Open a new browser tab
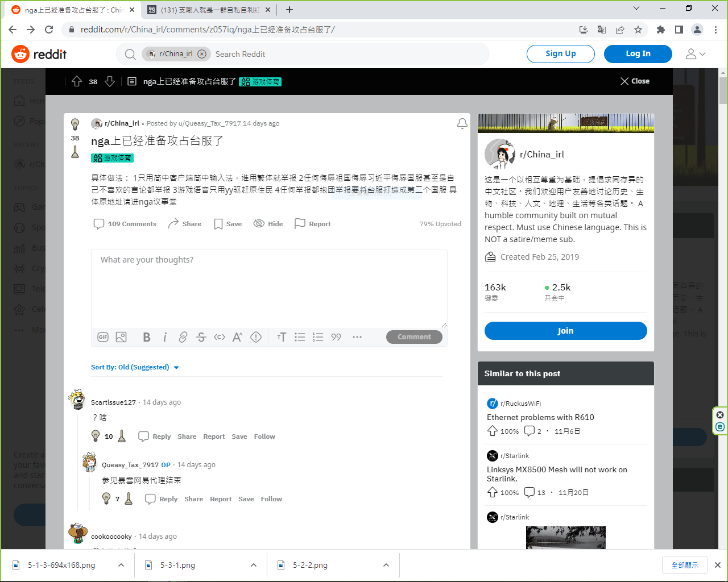Image resolution: width=728 pixels, height=582 pixels. tap(289, 10)
